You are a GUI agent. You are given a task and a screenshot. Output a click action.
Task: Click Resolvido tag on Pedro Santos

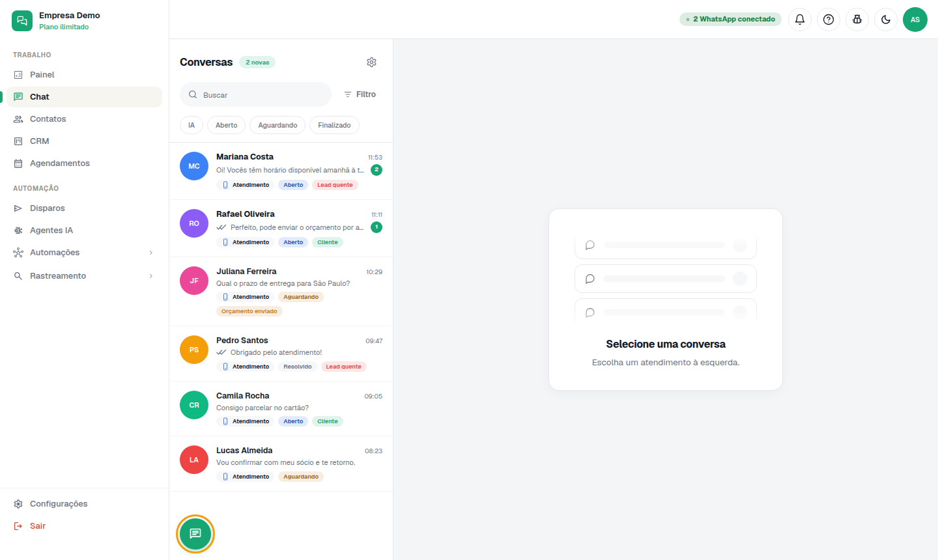(298, 367)
